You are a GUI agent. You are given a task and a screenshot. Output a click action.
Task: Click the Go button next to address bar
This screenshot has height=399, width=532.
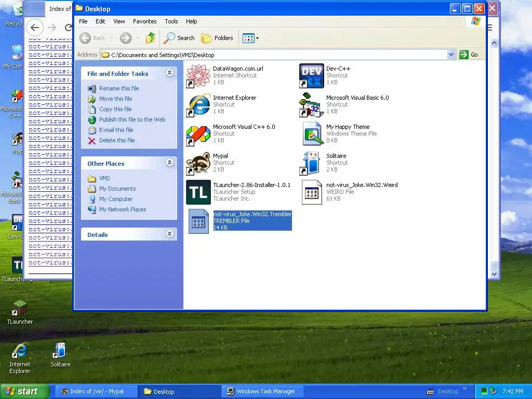click(x=469, y=55)
